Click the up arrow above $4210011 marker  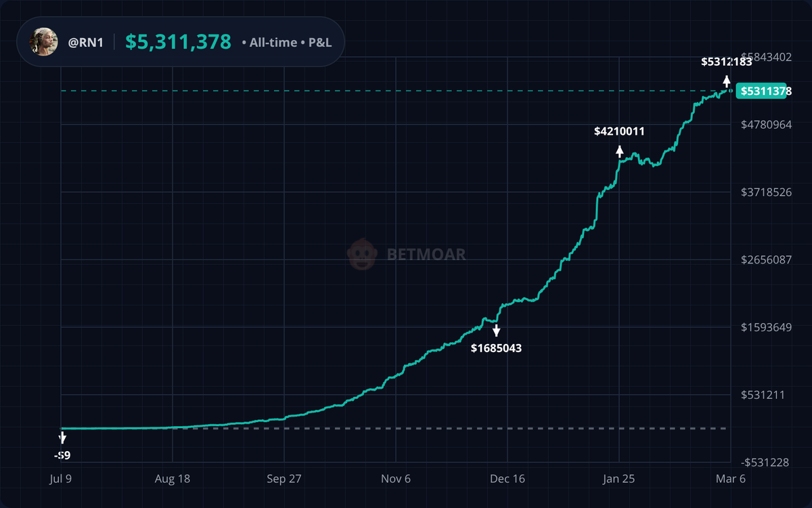pyautogui.click(x=619, y=150)
